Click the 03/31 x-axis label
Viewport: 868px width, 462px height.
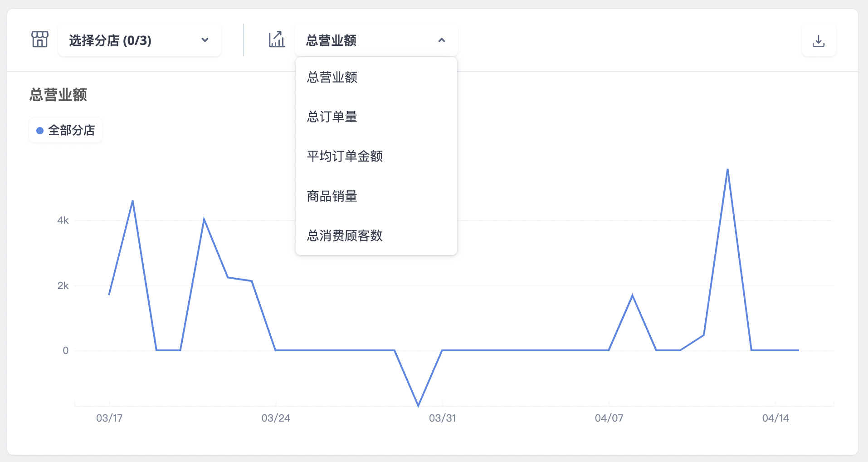coord(443,418)
